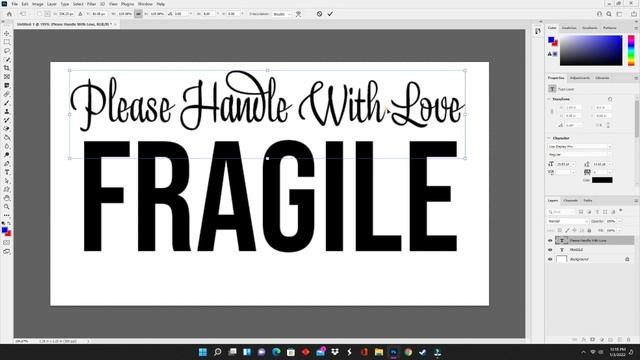The height and width of the screenshot is (360, 640).
Task: Open the Interpolation dropdown
Action: click(x=282, y=14)
